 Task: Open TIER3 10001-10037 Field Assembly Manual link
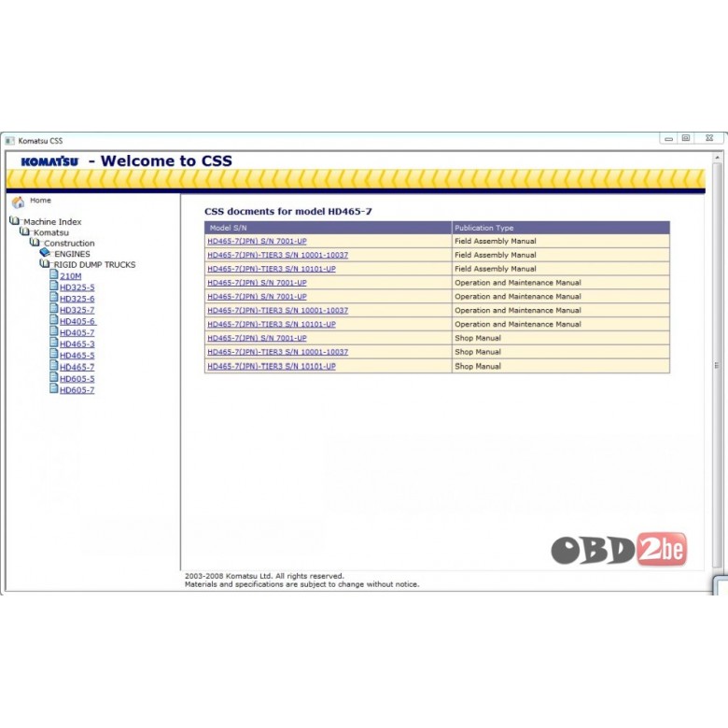point(277,255)
